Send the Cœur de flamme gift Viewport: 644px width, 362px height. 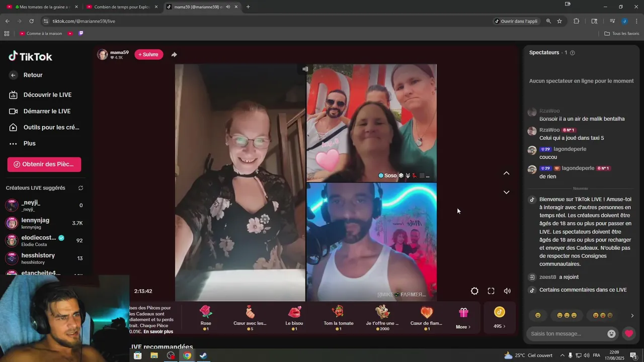(427, 318)
